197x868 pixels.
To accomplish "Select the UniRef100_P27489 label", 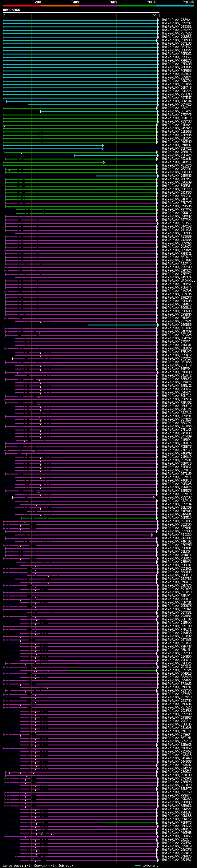I will 176,694.
